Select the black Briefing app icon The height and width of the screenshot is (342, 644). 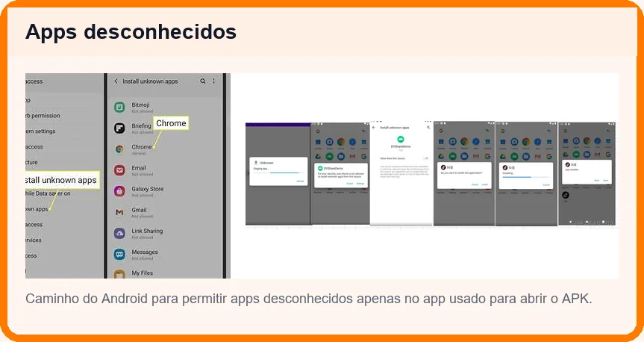119,128
